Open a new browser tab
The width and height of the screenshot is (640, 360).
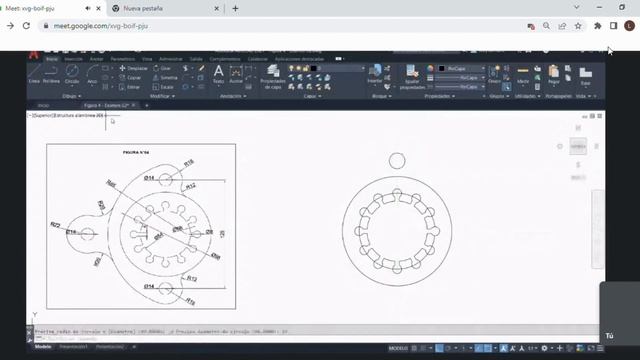(236, 8)
